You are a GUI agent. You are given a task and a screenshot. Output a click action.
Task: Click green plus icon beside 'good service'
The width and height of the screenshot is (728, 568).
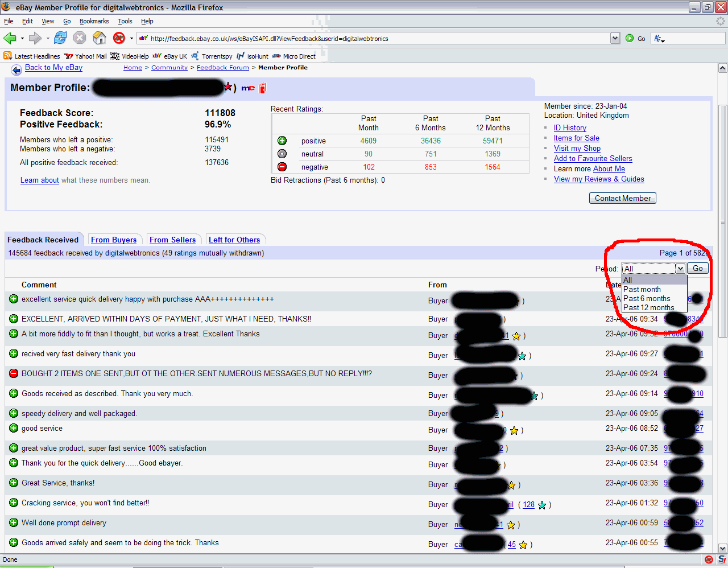(14, 428)
